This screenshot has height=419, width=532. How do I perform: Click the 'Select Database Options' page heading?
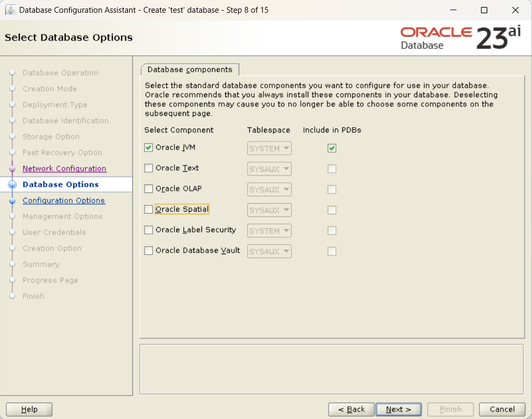pyautogui.click(x=69, y=37)
